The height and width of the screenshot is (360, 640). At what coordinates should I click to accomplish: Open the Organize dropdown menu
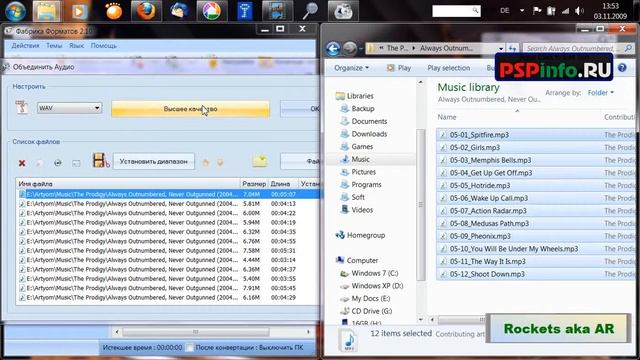351,68
